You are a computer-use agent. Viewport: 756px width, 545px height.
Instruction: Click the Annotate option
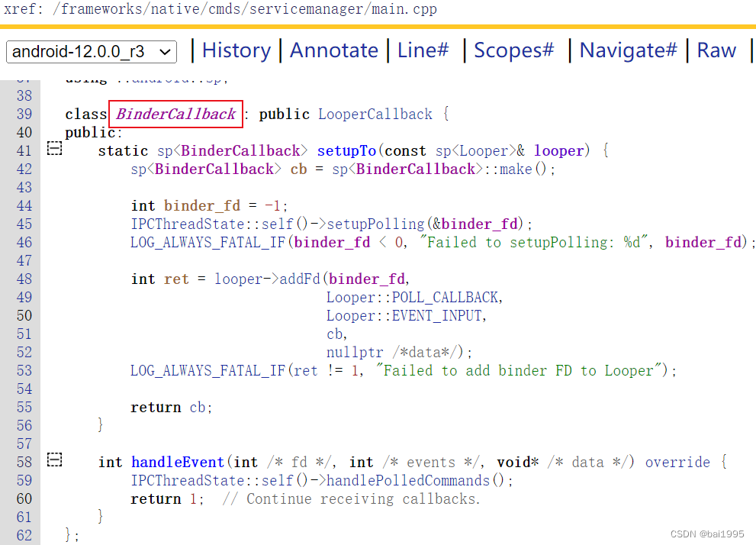[333, 50]
